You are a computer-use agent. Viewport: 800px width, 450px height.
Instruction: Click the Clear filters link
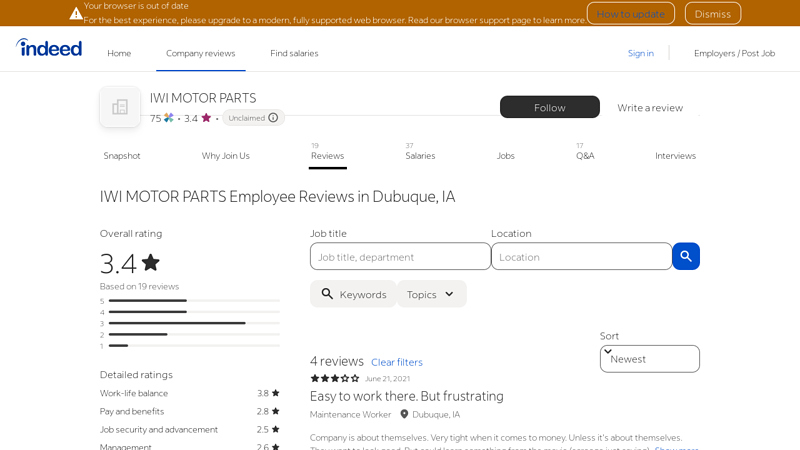click(x=397, y=362)
